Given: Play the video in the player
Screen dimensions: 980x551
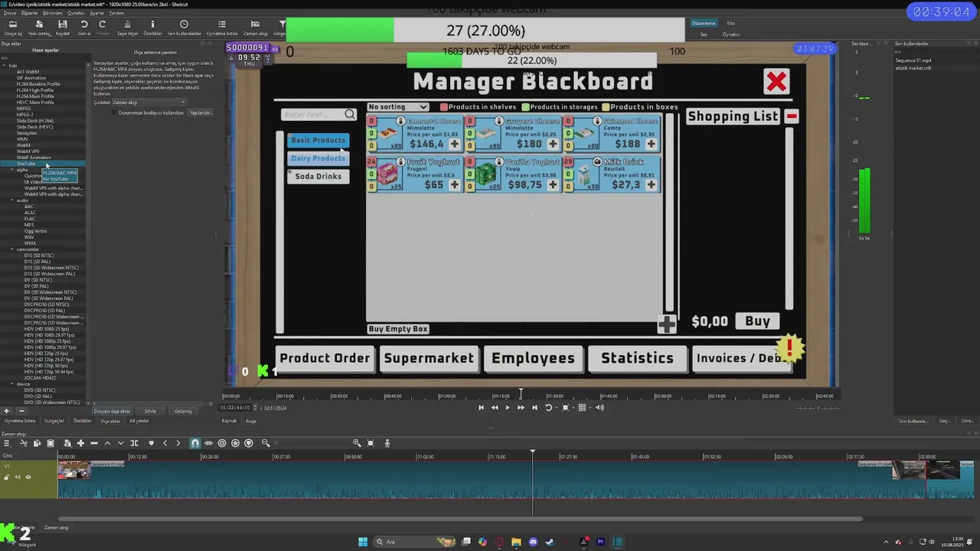Looking at the screenshot, I should point(507,407).
